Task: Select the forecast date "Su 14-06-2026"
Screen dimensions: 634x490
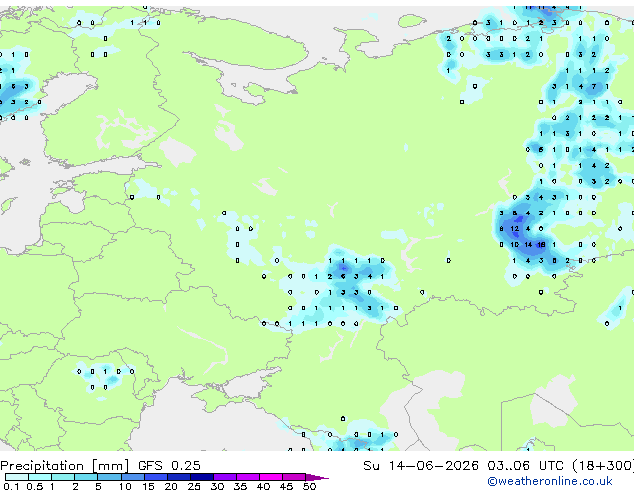Action: tap(421, 466)
